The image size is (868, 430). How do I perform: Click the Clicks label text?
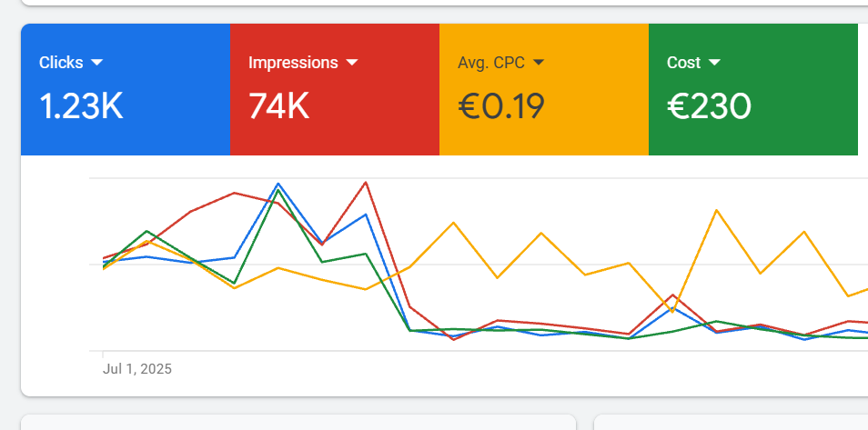(x=61, y=63)
